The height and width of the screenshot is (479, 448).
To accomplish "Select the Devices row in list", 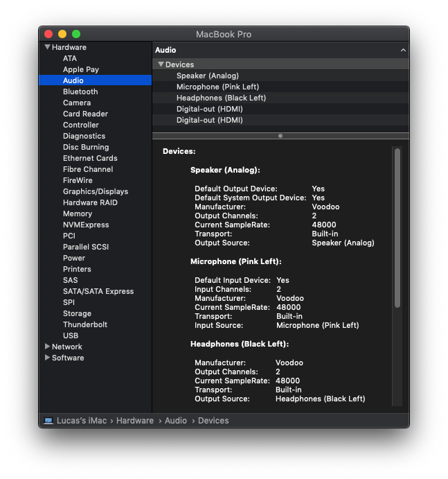I will pos(280,64).
